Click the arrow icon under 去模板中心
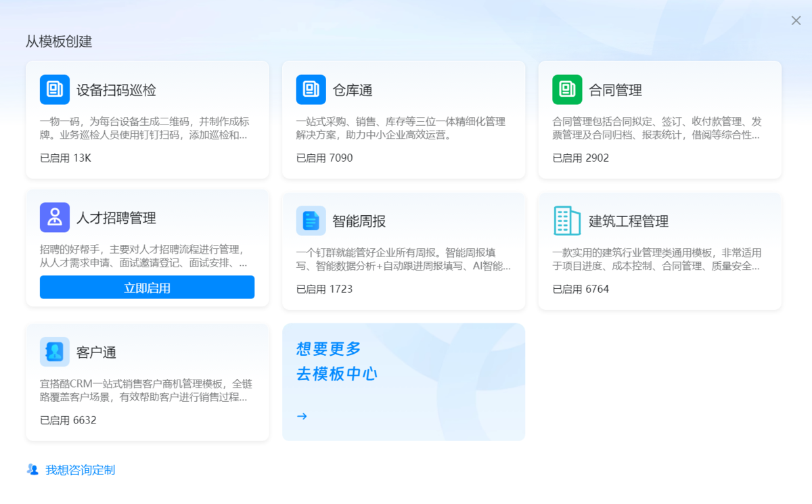Screen dimensions: 812x504 302,416
